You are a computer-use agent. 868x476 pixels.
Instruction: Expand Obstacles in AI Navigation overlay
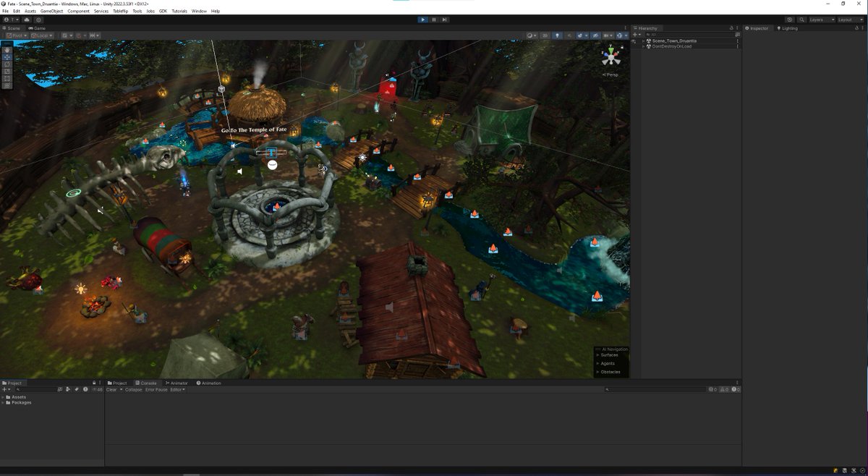pyautogui.click(x=597, y=372)
